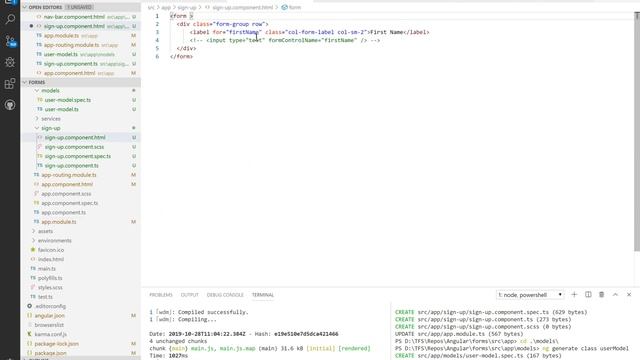Add a new terminal with plus icon
The image size is (640, 360).
pyautogui.click(x=574, y=294)
